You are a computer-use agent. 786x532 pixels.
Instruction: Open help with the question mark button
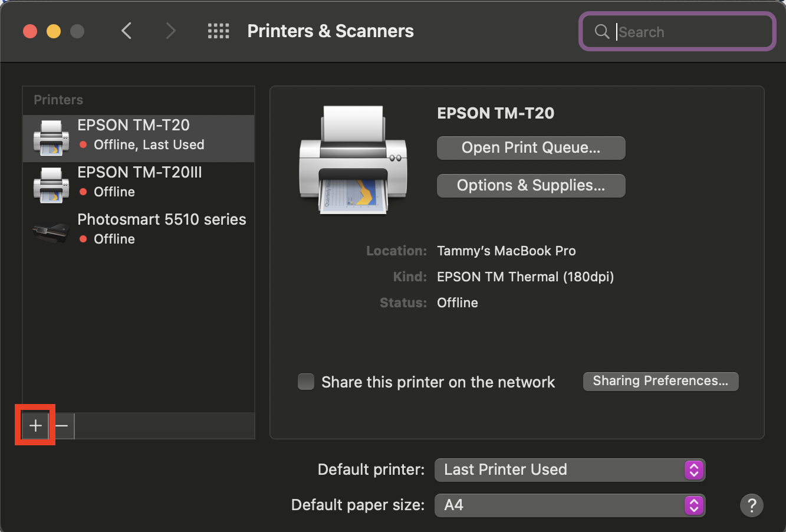click(752, 505)
